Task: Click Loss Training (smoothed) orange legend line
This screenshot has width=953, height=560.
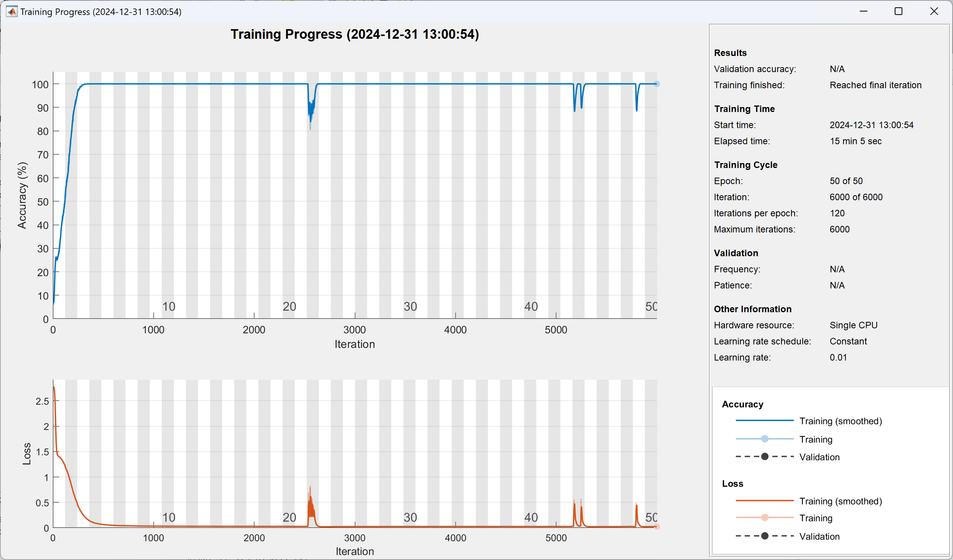Action: pyautogui.click(x=764, y=501)
